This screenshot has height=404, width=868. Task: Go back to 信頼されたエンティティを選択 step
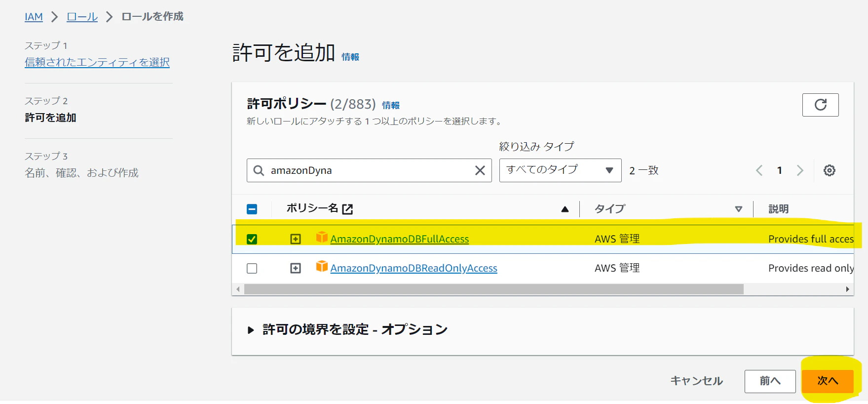coord(97,62)
